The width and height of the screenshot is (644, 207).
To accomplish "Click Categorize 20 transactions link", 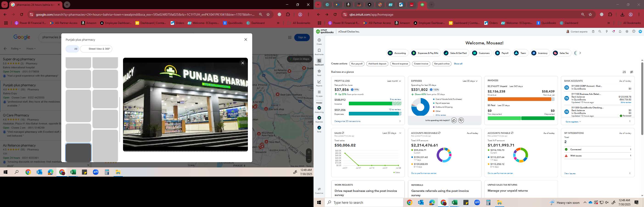I will pos(347,121).
